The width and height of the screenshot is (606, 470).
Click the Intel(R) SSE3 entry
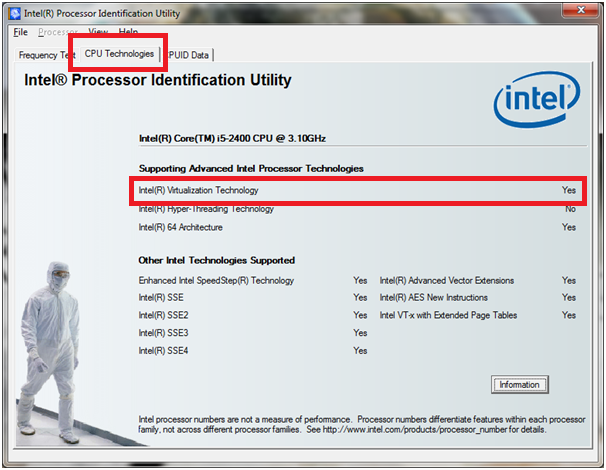click(163, 333)
